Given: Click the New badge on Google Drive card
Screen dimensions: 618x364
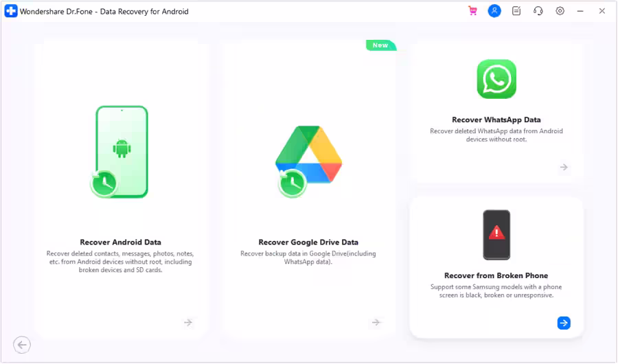Looking at the screenshot, I should (380, 45).
